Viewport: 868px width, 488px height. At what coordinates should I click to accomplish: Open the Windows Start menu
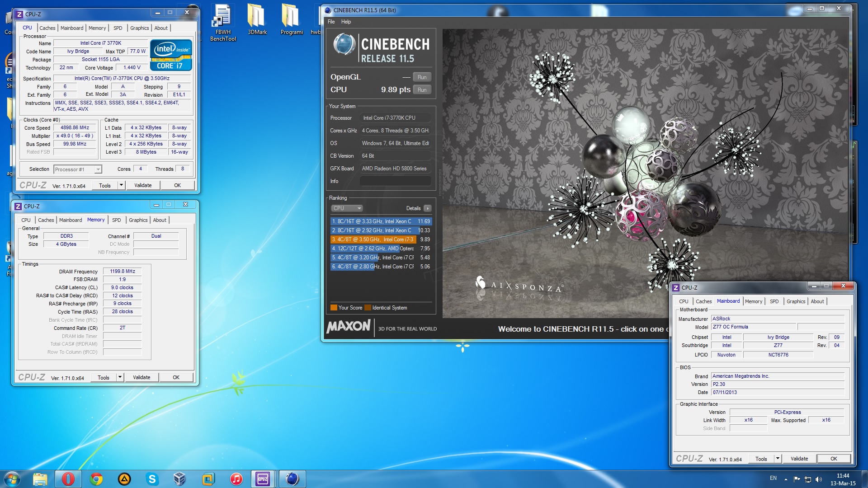[x=12, y=479]
